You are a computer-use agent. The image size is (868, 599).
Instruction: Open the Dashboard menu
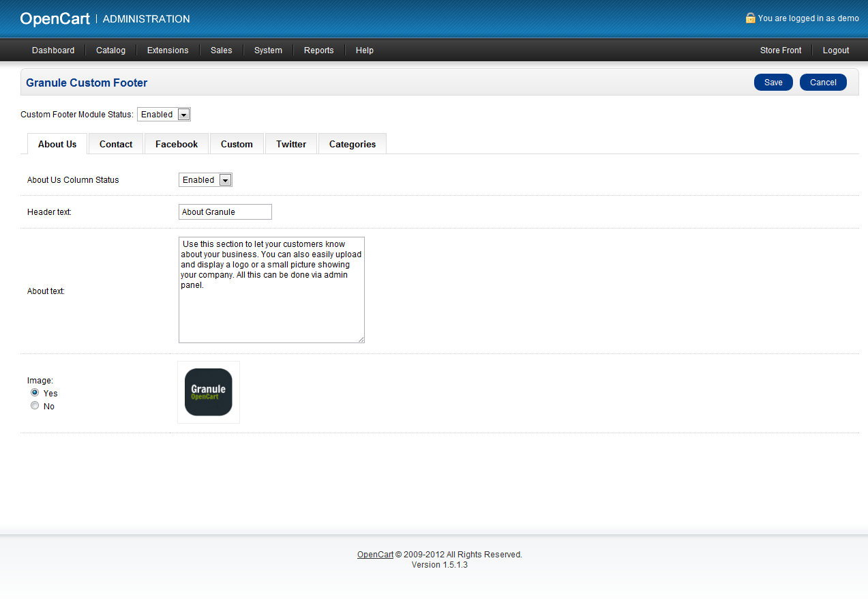click(53, 50)
